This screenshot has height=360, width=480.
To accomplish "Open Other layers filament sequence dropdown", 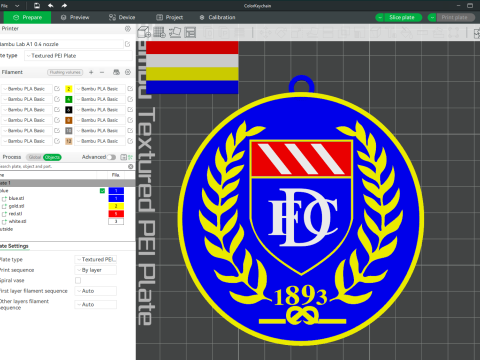I will pyautogui.click(x=96, y=305).
